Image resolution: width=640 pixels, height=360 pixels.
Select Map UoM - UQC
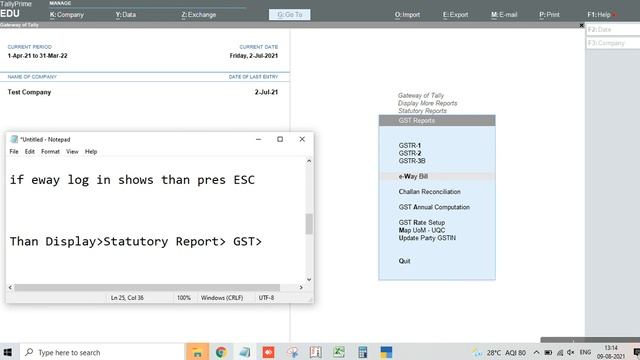(422, 230)
